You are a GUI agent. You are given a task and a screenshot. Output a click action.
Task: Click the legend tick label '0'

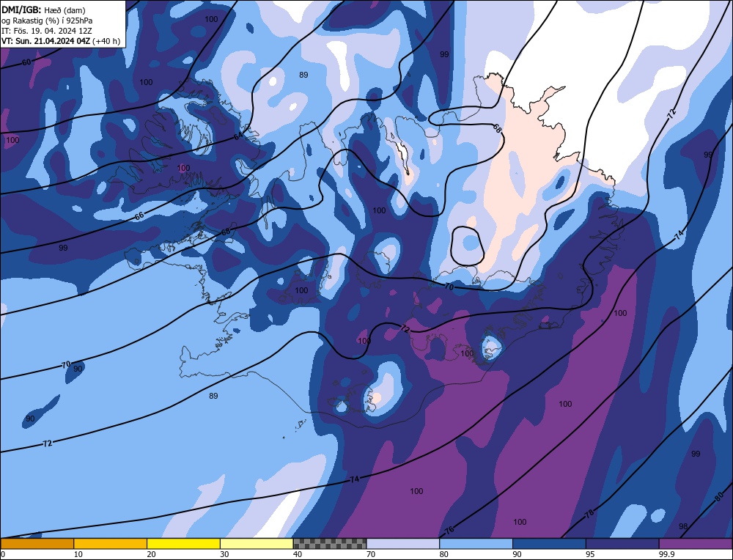(x=3, y=554)
